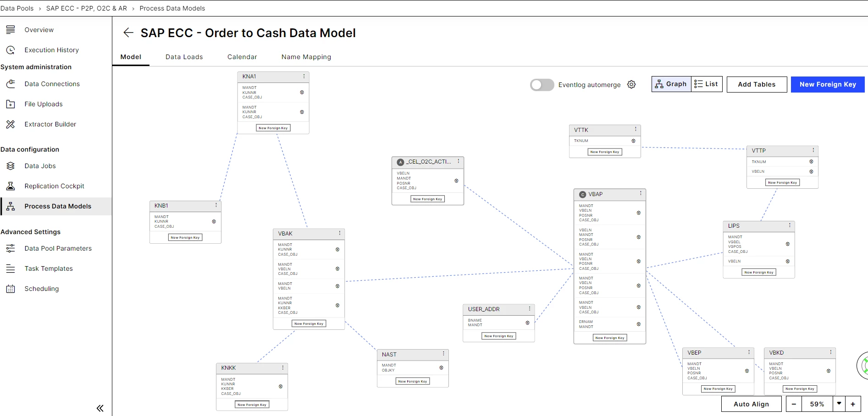Open the Data Loads tab
The height and width of the screenshot is (416, 868).
184,57
